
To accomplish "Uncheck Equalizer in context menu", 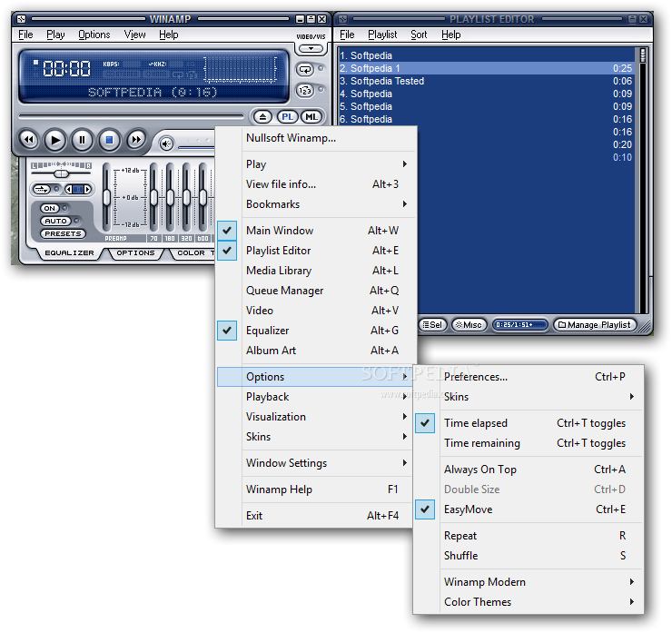I will (x=316, y=331).
